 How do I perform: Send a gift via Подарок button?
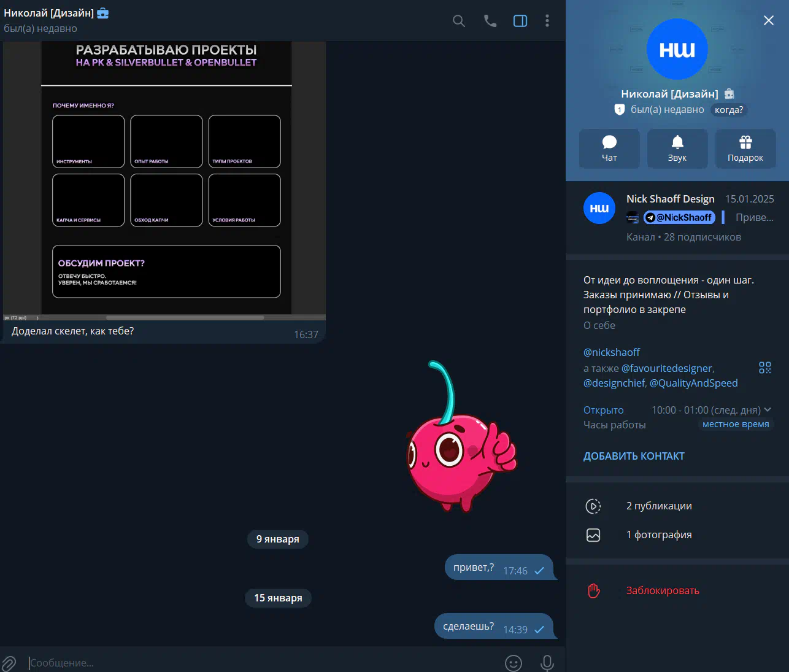click(x=745, y=149)
